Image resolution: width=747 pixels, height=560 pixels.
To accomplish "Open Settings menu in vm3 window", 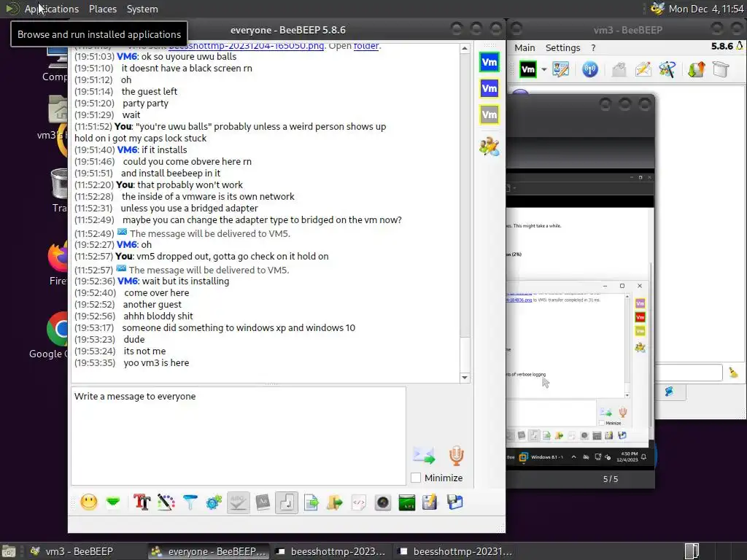I will [562, 47].
